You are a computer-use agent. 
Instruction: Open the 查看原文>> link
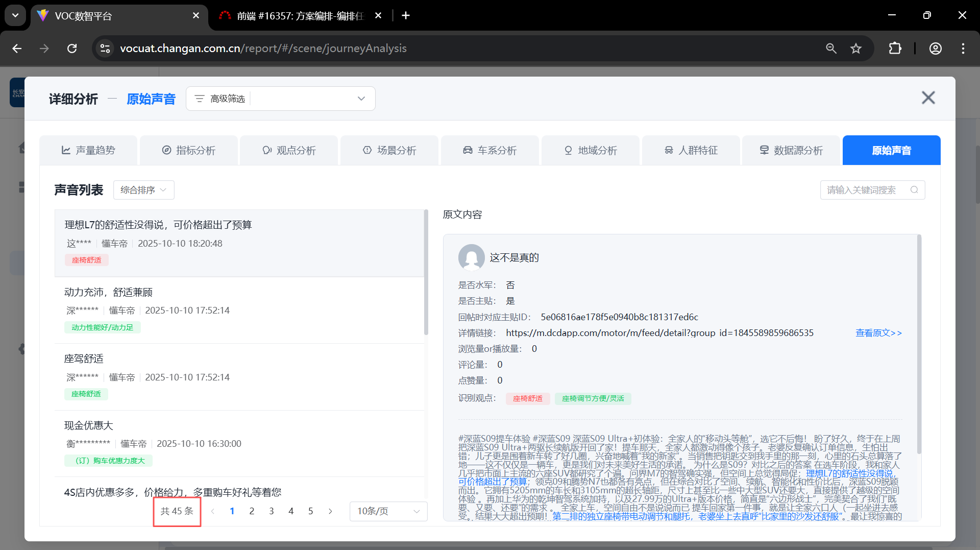[x=878, y=333]
